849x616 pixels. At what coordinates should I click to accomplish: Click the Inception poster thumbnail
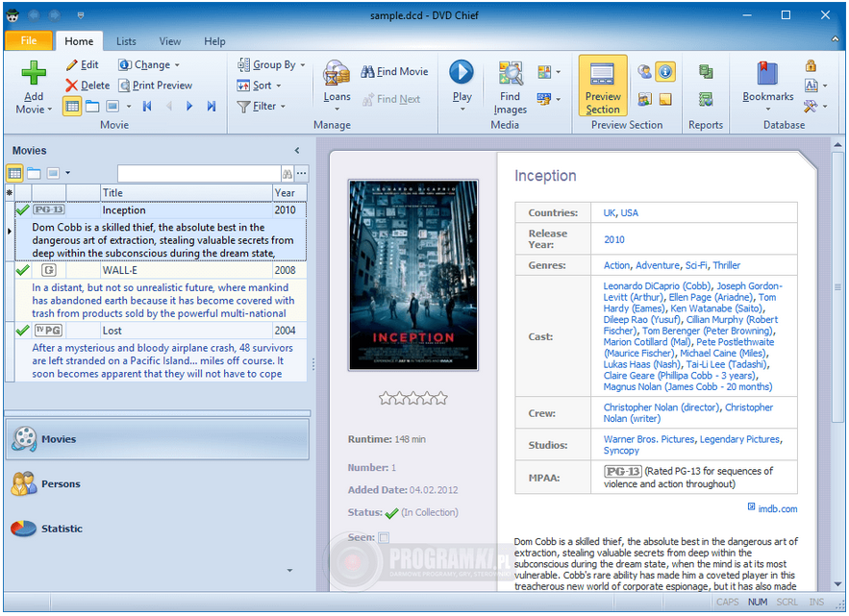413,275
